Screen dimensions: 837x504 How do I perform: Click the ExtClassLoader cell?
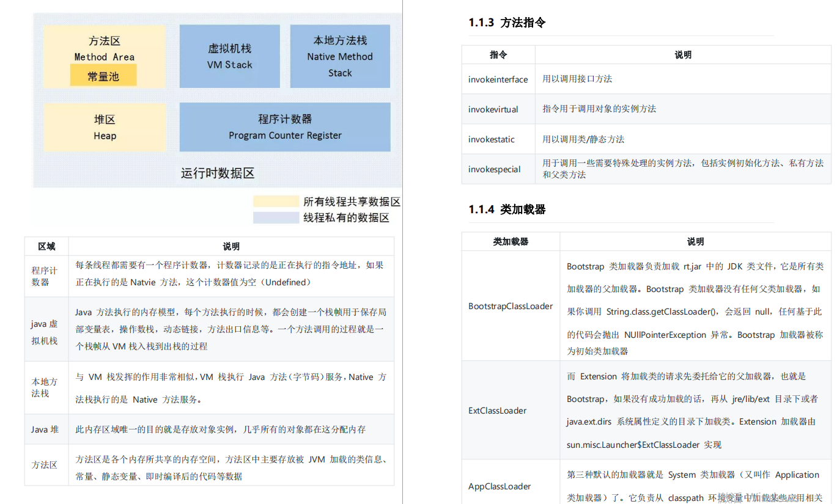coord(511,411)
